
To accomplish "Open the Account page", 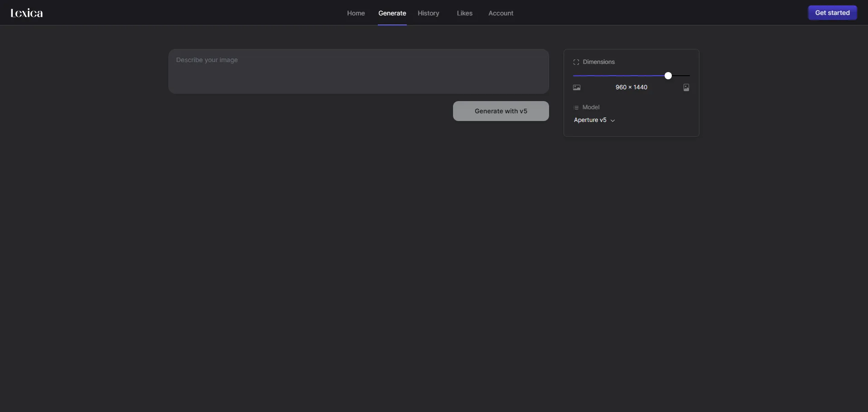I will point(501,13).
